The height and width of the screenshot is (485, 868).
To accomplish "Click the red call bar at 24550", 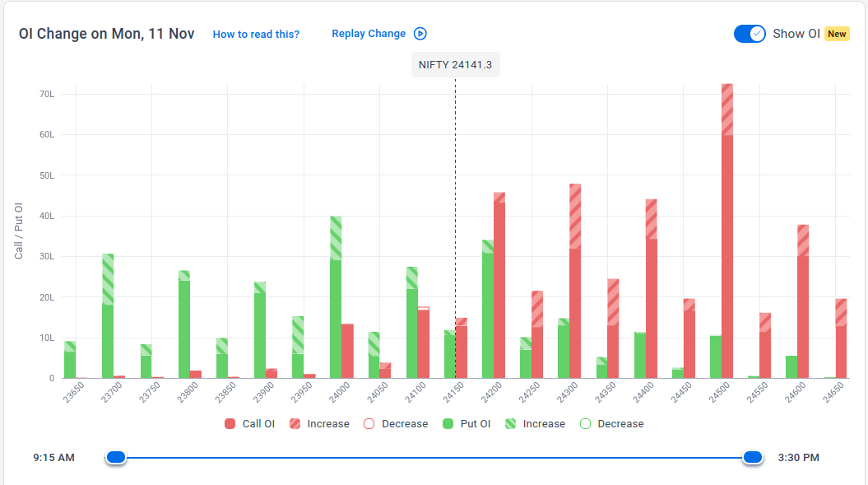I will [765, 345].
